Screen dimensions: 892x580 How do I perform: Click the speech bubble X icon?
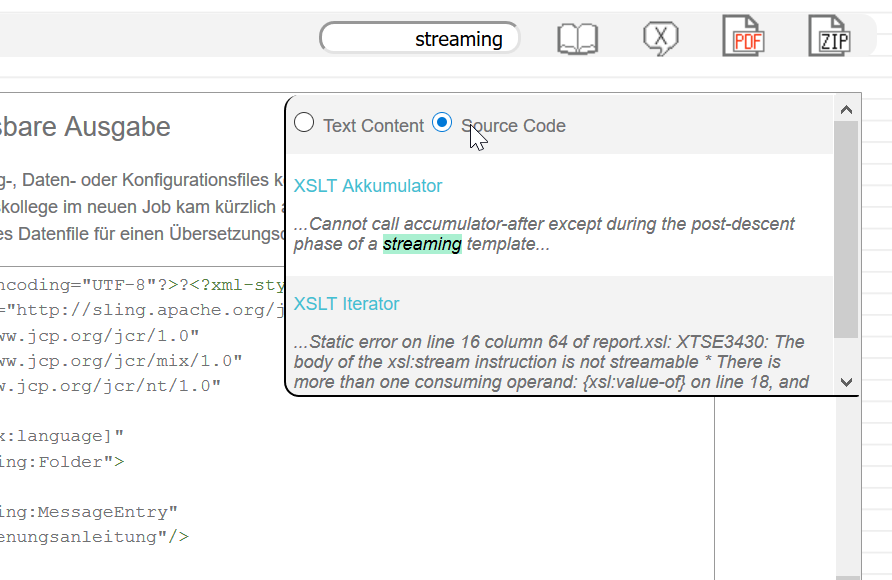coord(660,38)
